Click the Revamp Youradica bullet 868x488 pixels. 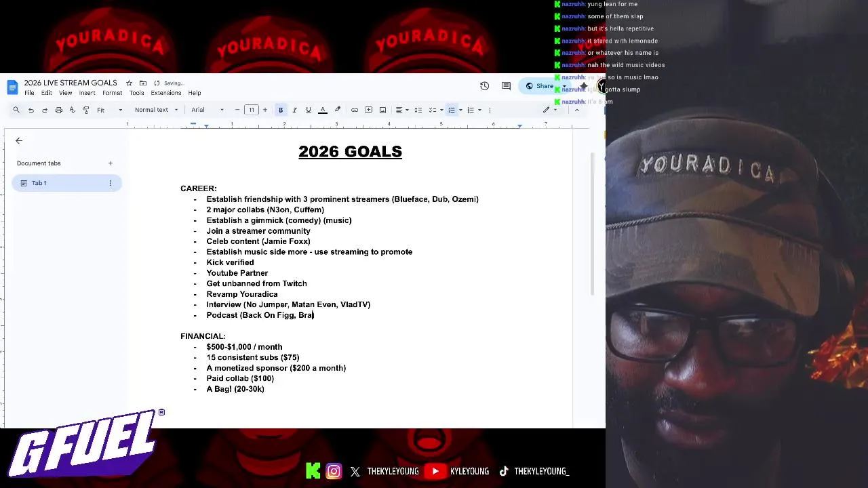point(242,294)
